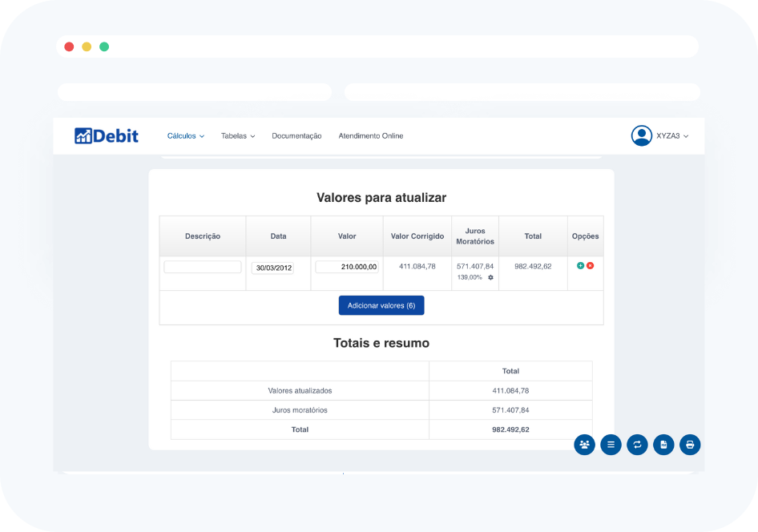Open interest settings gear beside 139,00%
This screenshot has height=532, width=758.
click(490, 277)
